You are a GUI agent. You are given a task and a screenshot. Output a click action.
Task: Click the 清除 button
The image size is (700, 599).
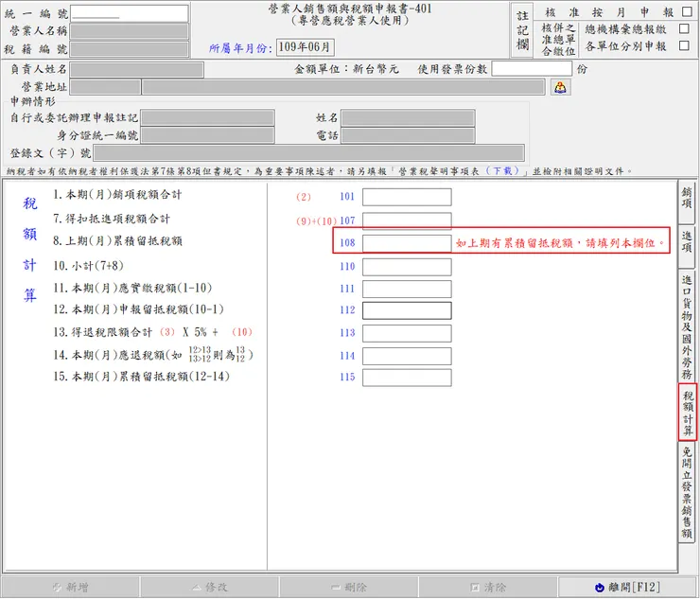(x=488, y=587)
